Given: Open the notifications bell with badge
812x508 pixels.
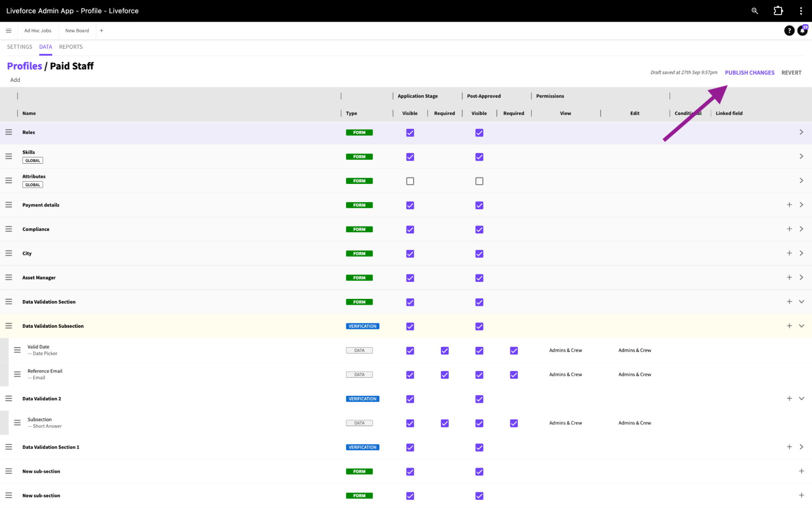Looking at the screenshot, I should 803,30.
